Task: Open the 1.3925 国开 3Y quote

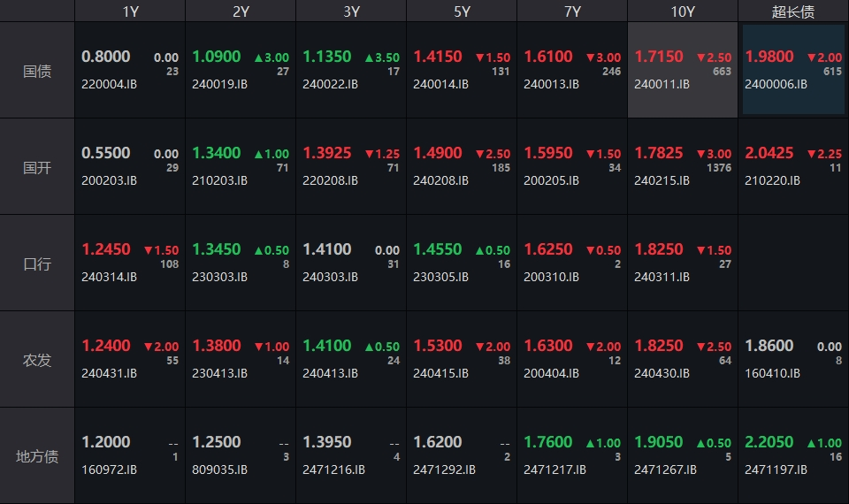Action: 327,153
